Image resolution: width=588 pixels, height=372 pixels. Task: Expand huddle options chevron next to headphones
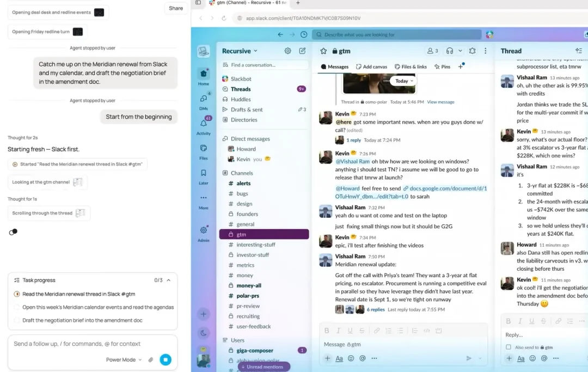tap(460, 51)
